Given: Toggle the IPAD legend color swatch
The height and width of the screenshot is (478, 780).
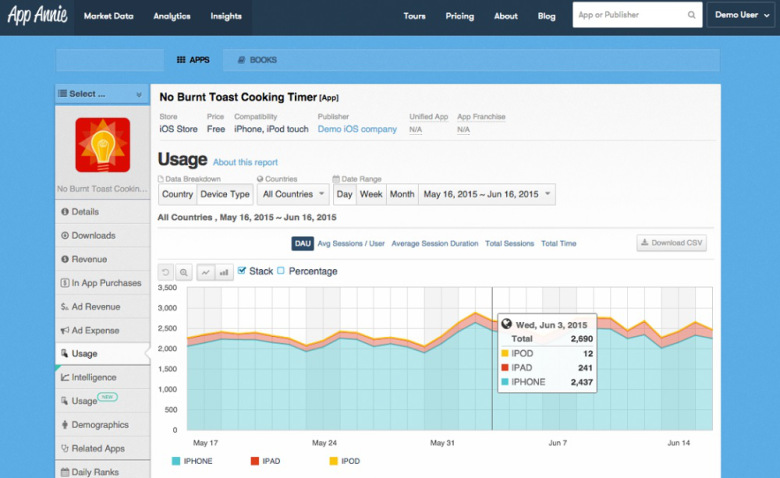Looking at the screenshot, I should [x=255, y=461].
